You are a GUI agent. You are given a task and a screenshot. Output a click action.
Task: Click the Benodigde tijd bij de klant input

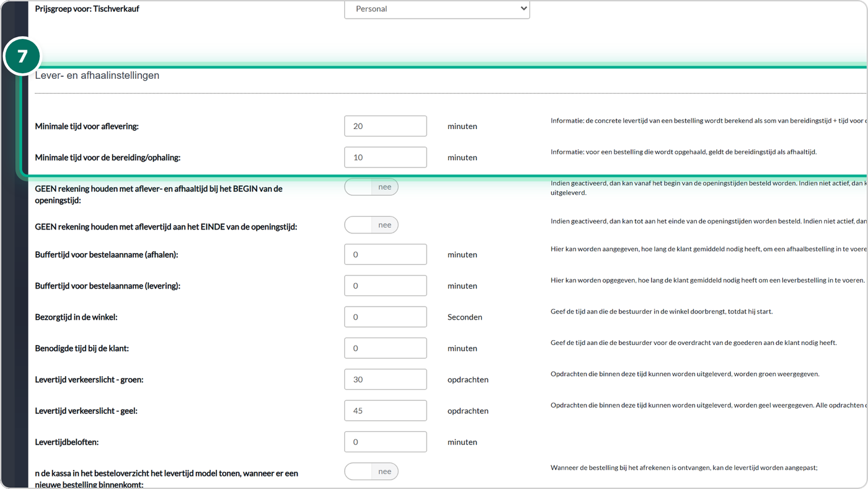pos(386,348)
